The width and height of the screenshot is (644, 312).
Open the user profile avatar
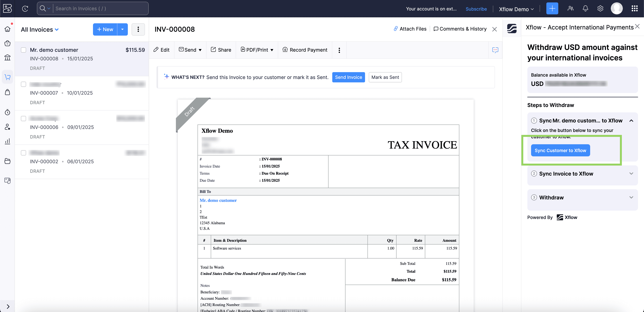(x=616, y=9)
